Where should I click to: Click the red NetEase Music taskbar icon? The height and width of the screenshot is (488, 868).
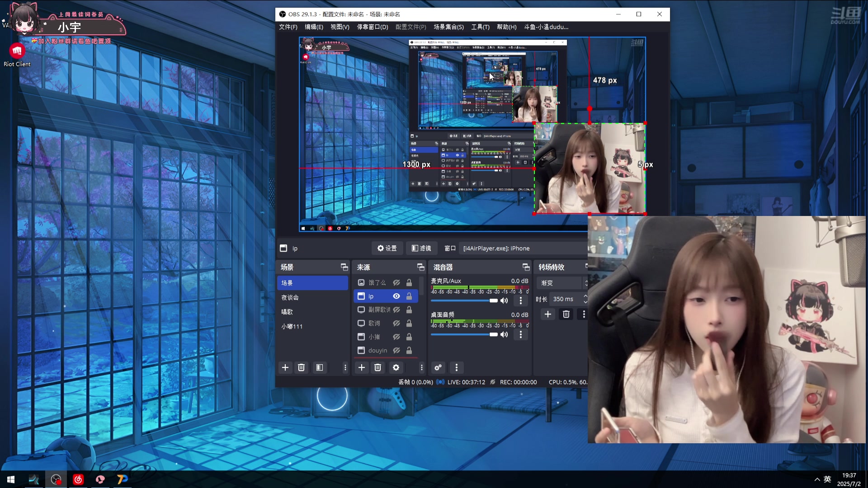[x=78, y=479]
